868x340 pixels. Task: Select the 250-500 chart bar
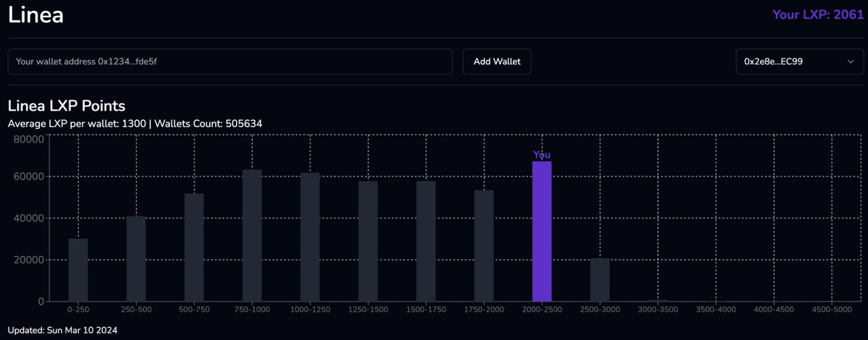tap(136, 258)
